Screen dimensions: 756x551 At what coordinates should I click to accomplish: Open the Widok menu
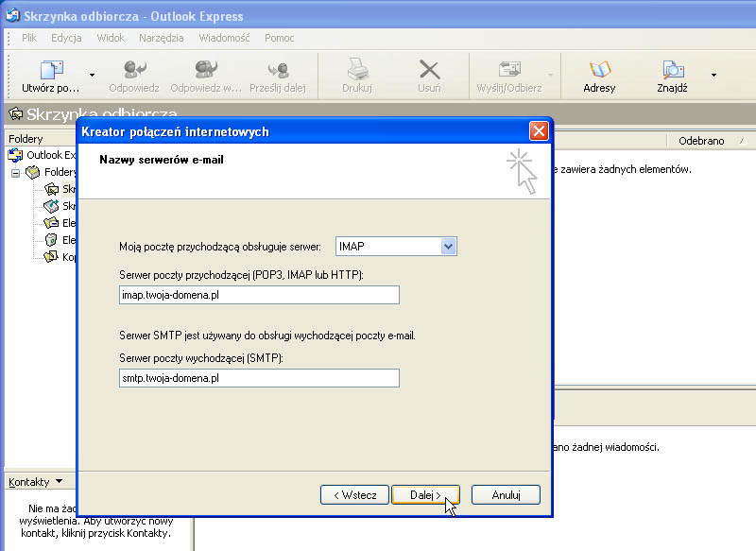point(111,38)
